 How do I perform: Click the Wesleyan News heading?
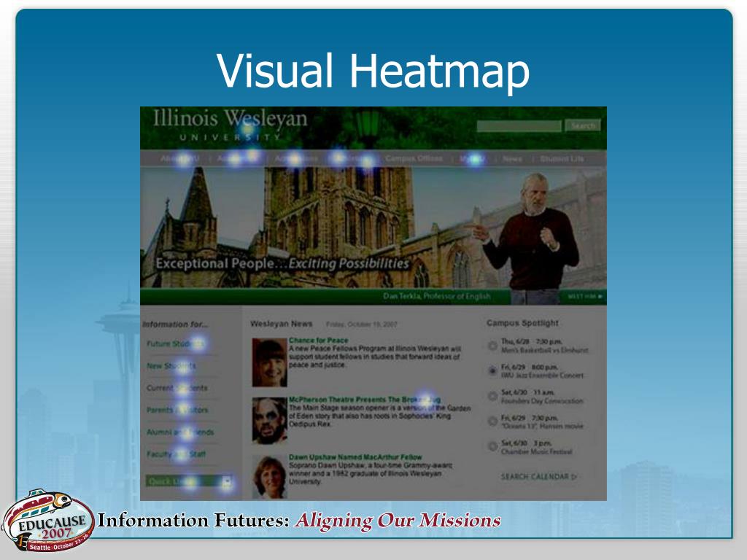coord(282,324)
